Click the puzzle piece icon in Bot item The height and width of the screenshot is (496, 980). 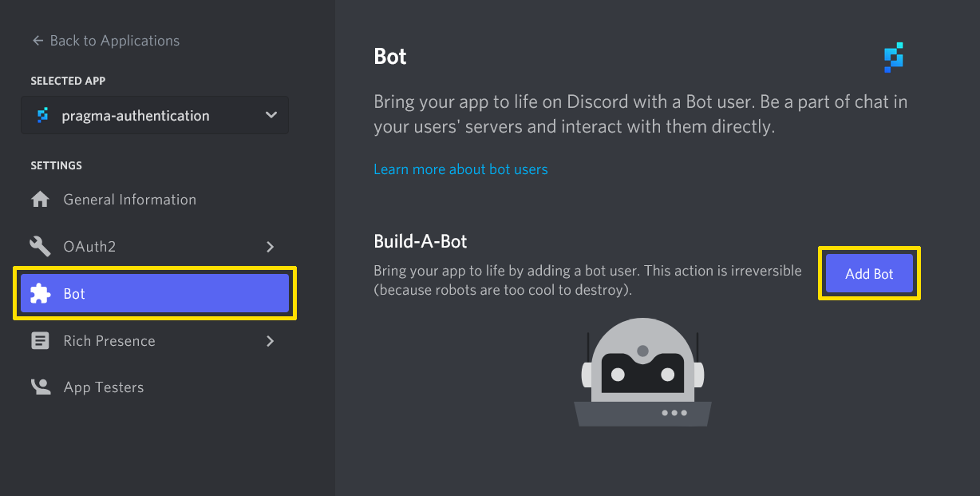[x=40, y=294]
